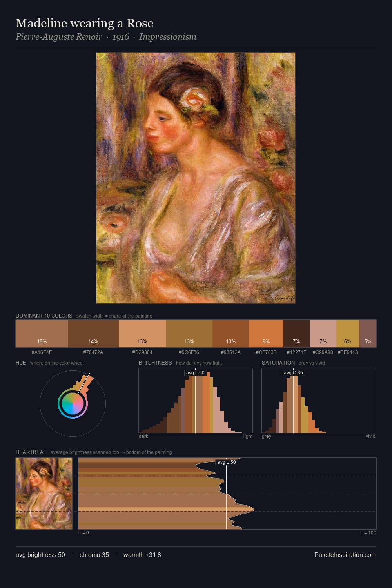Click the small painting thumbnail beside Heartbeat chart
The height and width of the screenshot is (588, 392).
pos(44,494)
